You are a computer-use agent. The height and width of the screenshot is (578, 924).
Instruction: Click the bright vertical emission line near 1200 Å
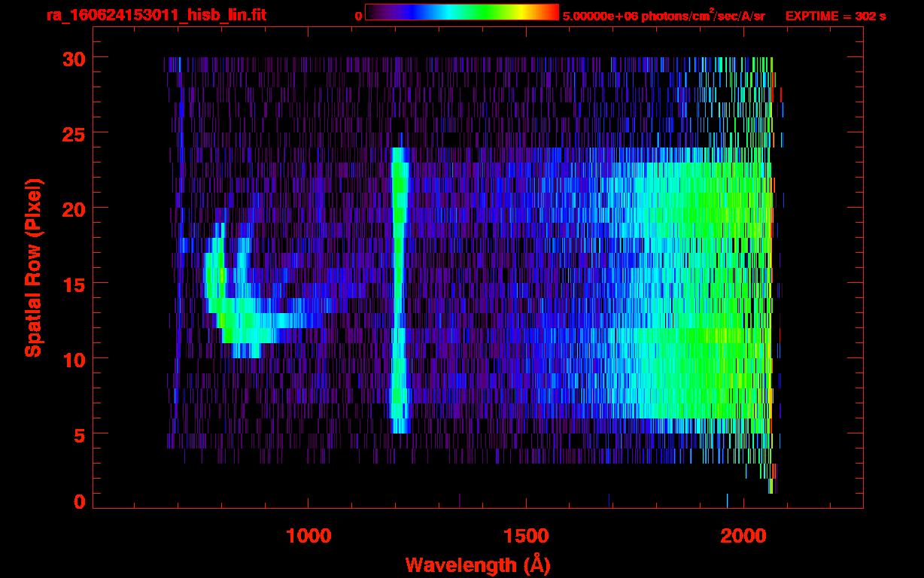(x=399, y=286)
